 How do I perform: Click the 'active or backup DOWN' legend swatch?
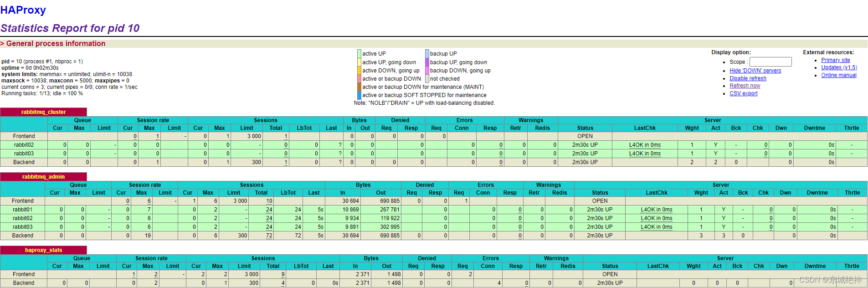tap(359, 79)
